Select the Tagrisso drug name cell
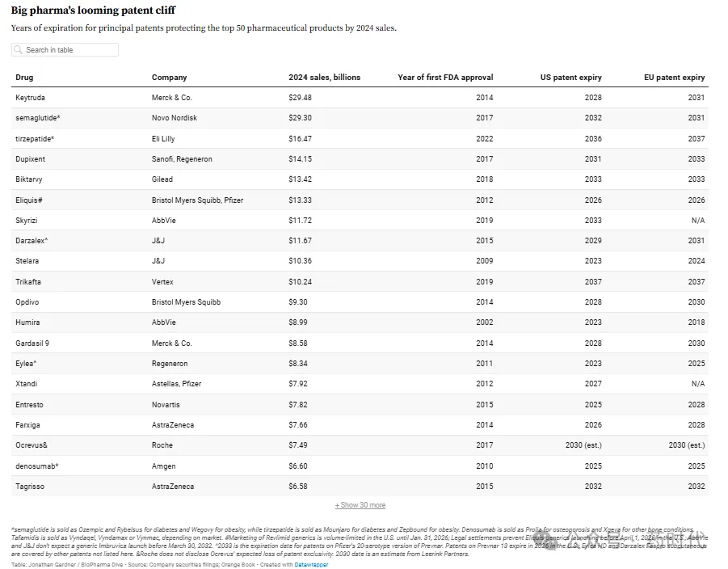 click(x=30, y=487)
